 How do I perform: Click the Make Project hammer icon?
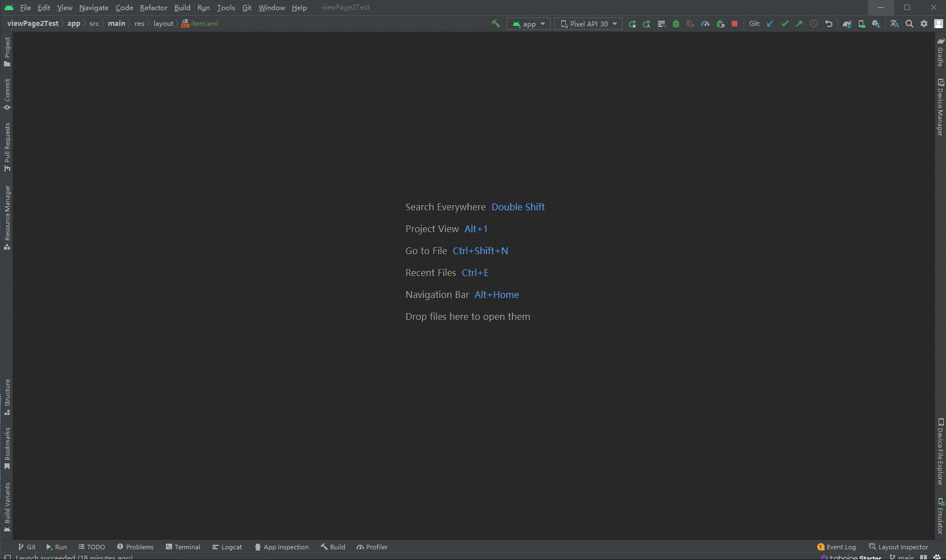(x=495, y=24)
